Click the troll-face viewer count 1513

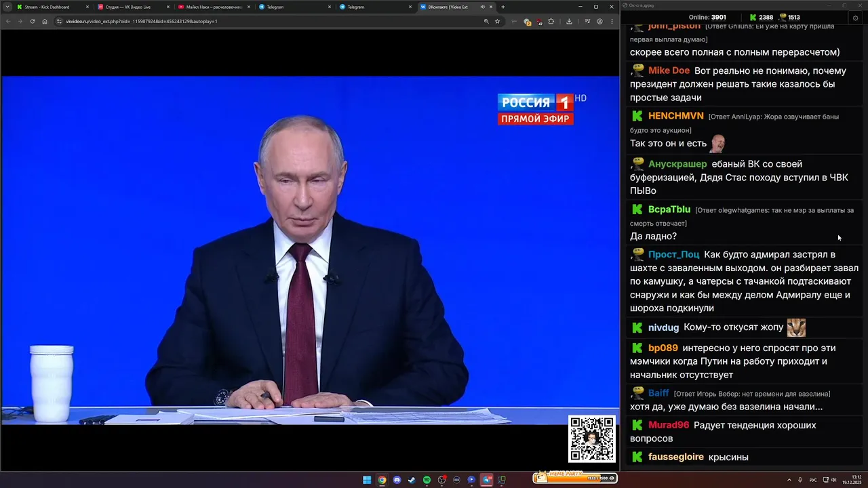click(789, 18)
